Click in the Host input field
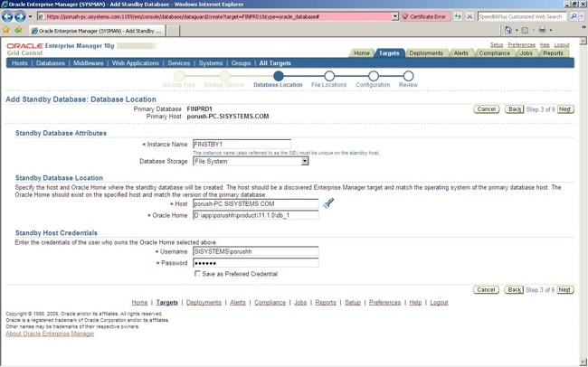This screenshot has width=588, height=367. (256, 204)
